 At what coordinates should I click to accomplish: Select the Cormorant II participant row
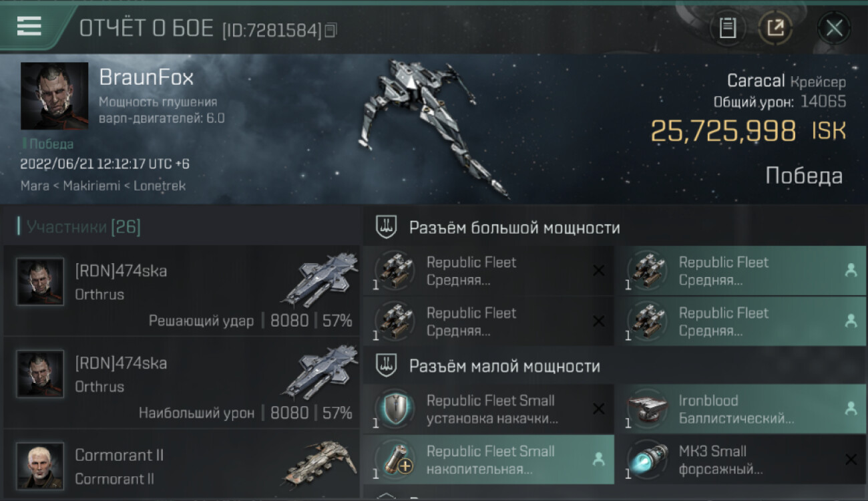click(181, 466)
